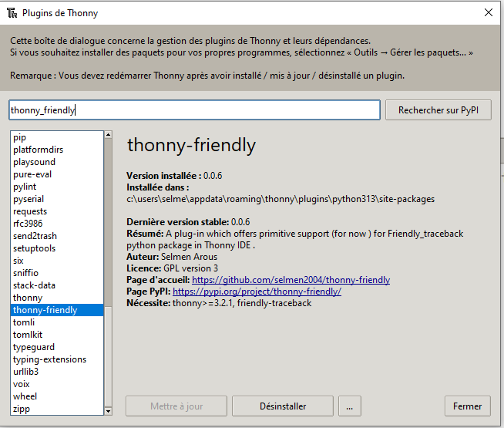The height and width of the screenshot is (428, 504).
Task: Select 'thonny' entry in the package list
Action: click(57, 298)
